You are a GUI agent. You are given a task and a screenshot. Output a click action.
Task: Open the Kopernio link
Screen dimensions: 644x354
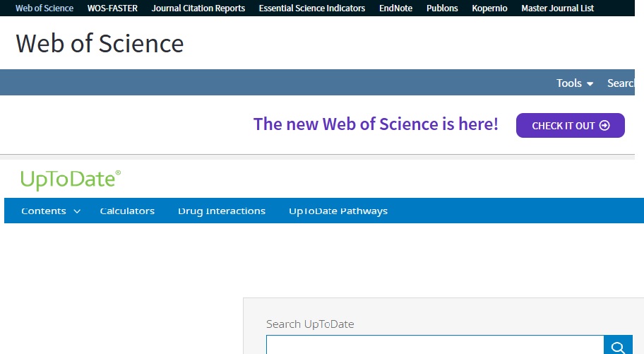tap(489, 8)
